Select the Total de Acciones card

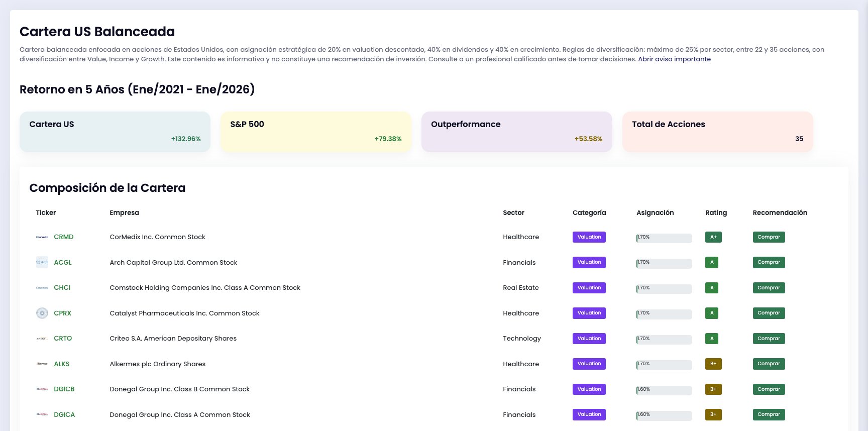718,132
